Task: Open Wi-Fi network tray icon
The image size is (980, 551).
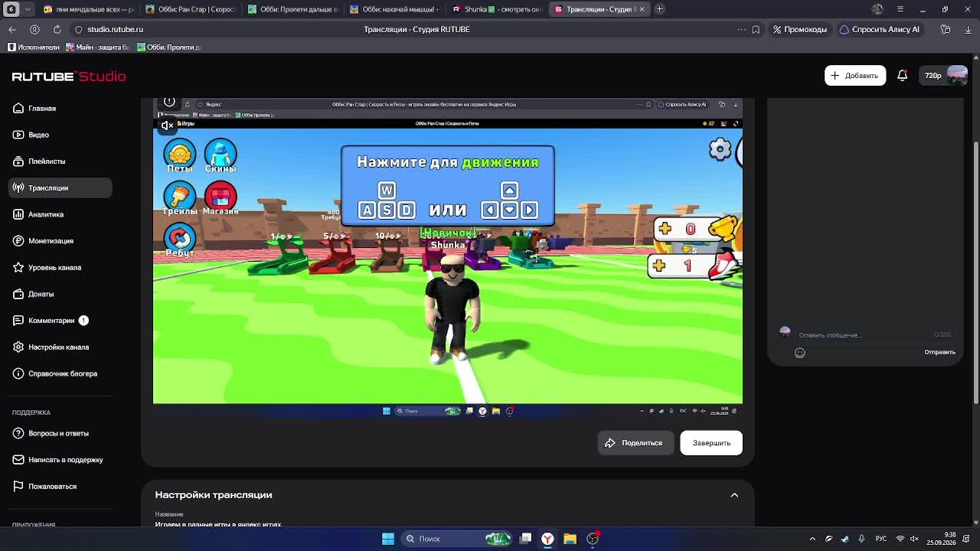Action: 900,539
